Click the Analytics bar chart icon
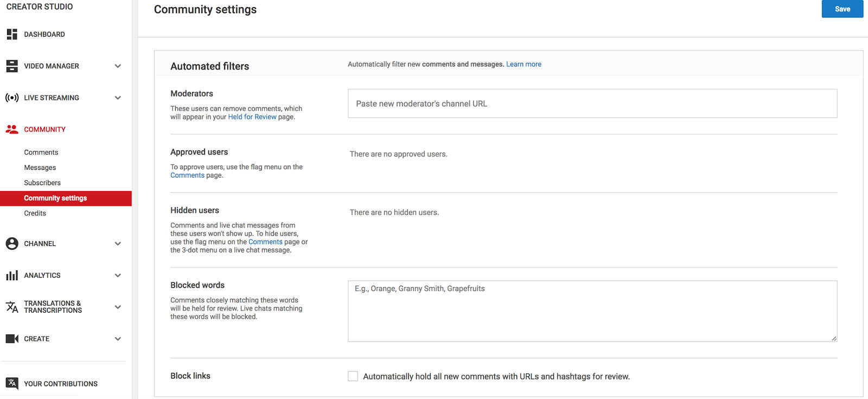This screenshot has height=399, width=868. tap(12, 275)
